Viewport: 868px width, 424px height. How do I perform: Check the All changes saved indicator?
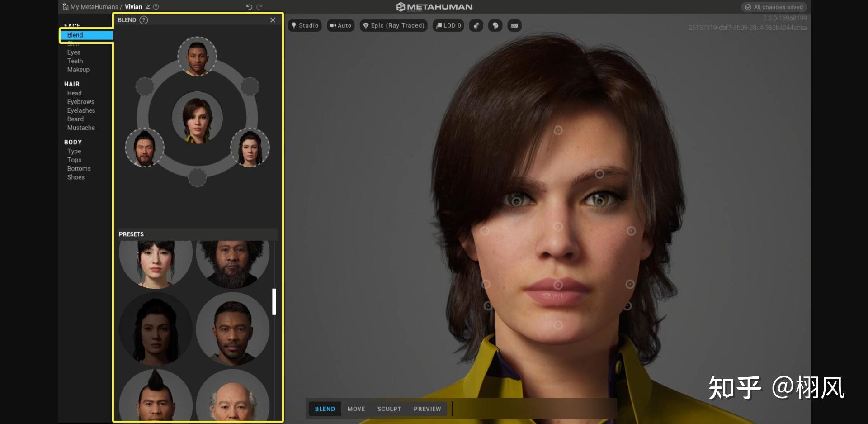[774, 7]
